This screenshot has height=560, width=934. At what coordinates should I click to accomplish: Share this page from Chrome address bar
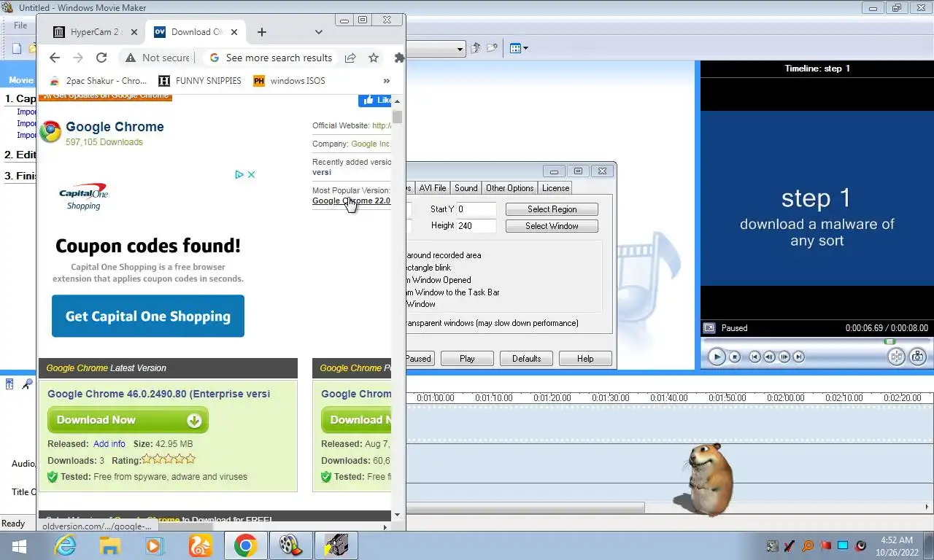(x=350, y=58)
